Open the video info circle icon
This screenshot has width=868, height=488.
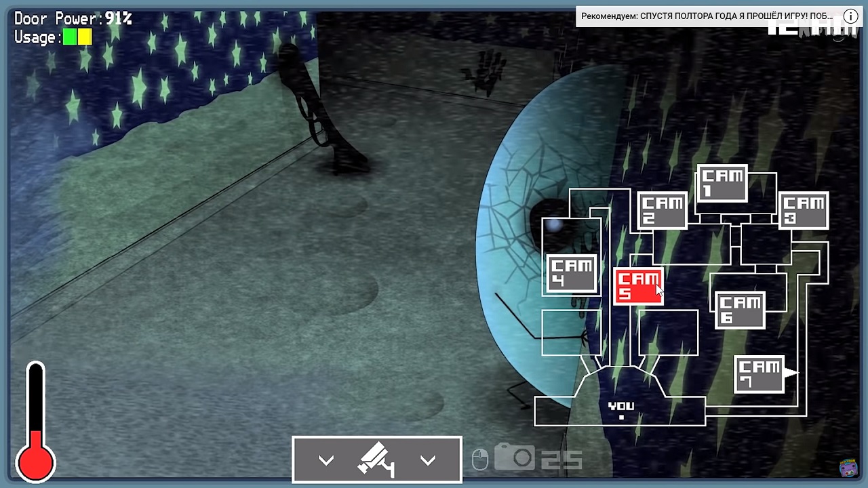click(850, 16)
